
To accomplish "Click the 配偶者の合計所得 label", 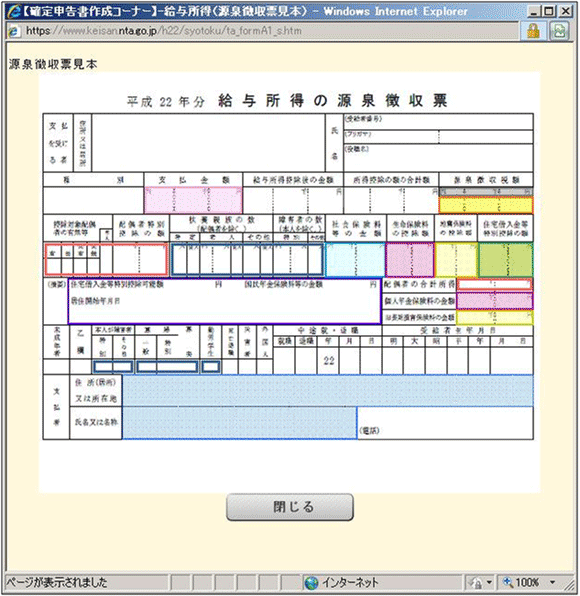I will point(419,284).
